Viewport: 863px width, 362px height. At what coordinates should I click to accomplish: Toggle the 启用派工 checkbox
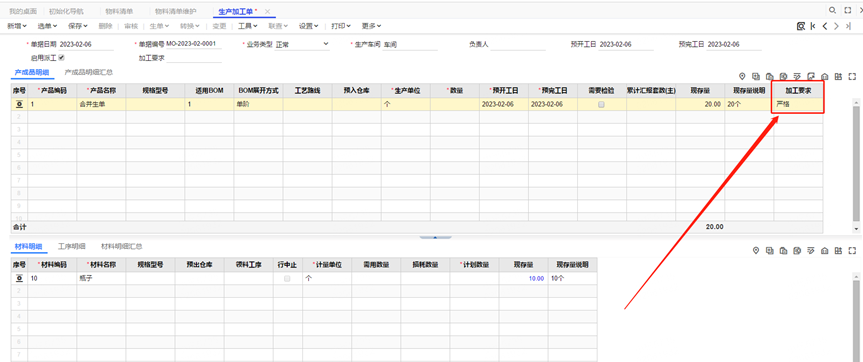click(62, 57)
